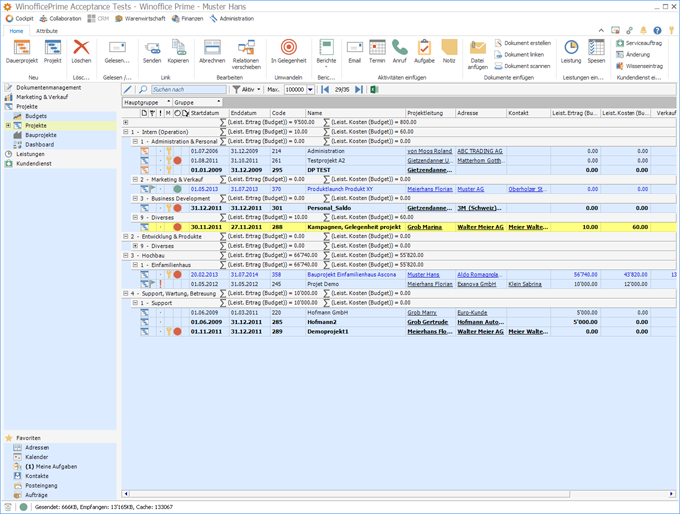Image resolution: width=680 pixels, height=514 pixels.
Task: Create an Änderung entry
Action: click(633, 55)
